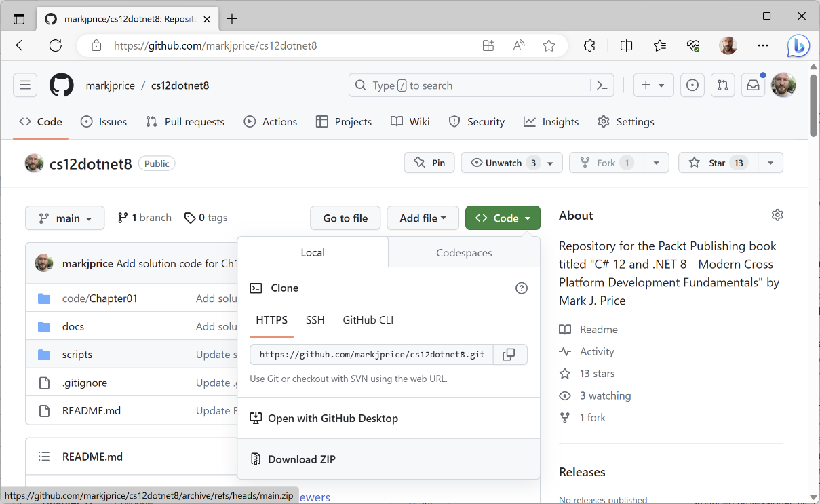Open the main branch selector dropdown
This screenshot has height=504, width=820.
tap(65, 218)
